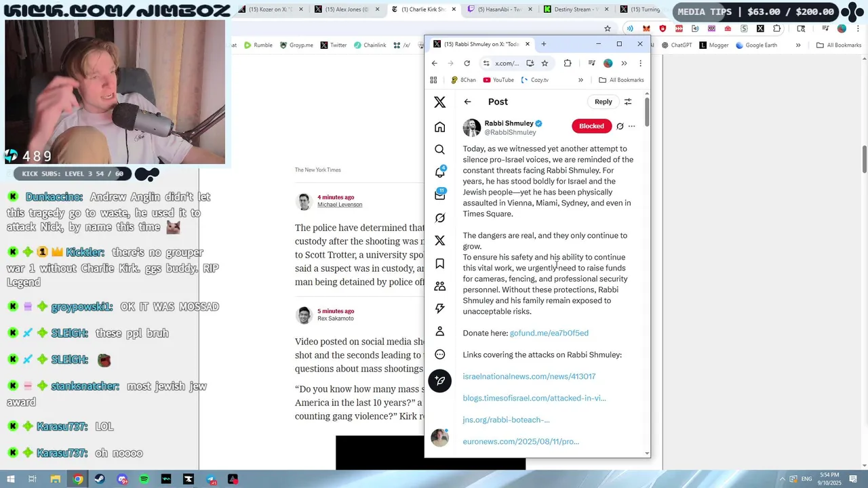
Task: Click Rex Sakamoto author link
Action: coord(335,319)
